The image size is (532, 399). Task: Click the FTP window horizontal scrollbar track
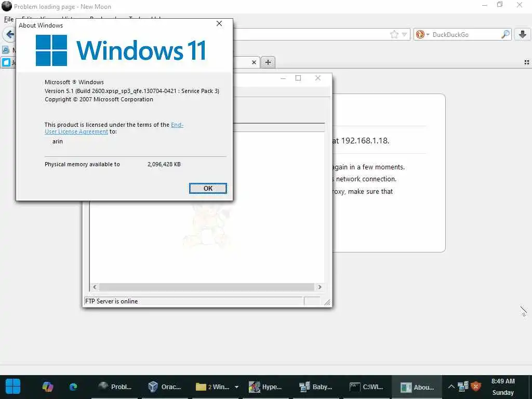click(x=207, y=287)
